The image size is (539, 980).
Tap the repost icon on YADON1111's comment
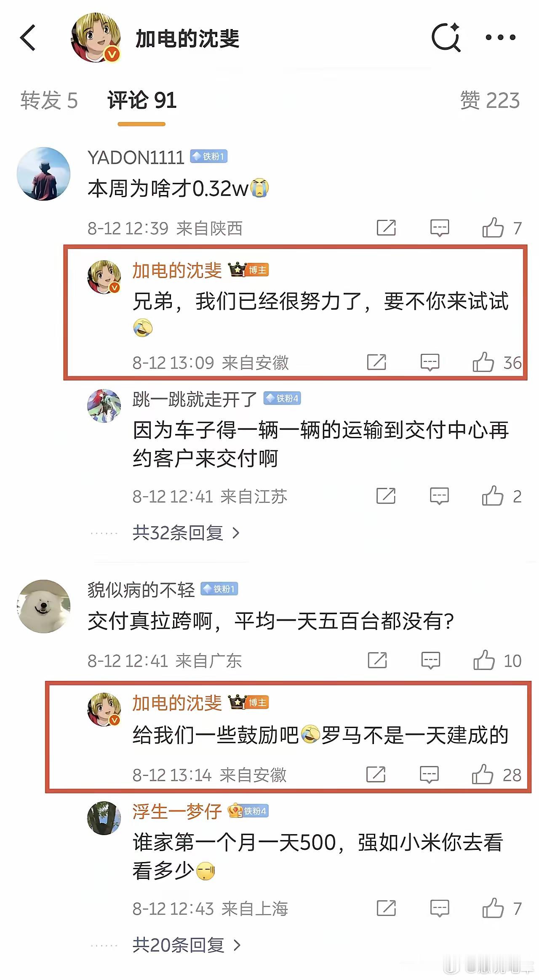coord(386,228)
